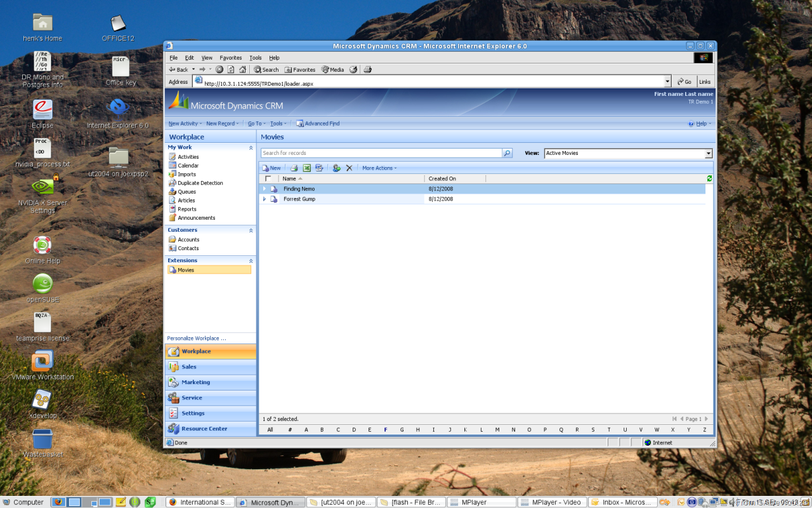Open the CRM Tools dropdown

(278, 124)
